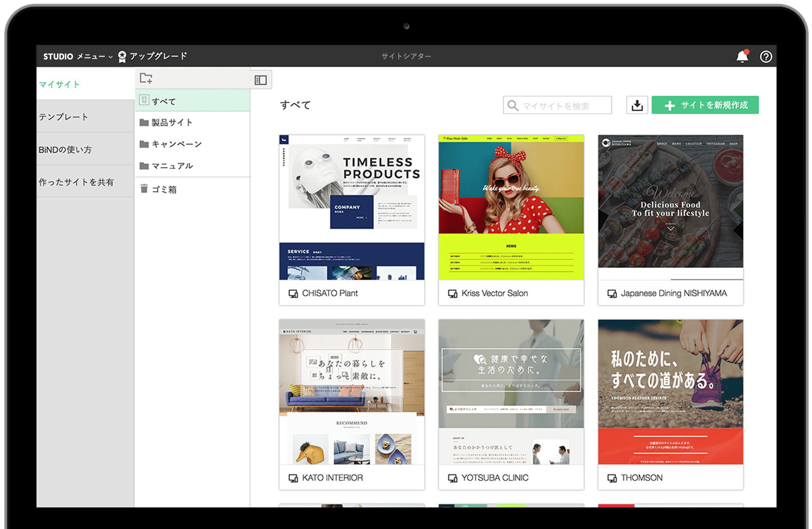The image size is (812, 529).
Task: Click the new folder icon
Action: tap(146, 79)
